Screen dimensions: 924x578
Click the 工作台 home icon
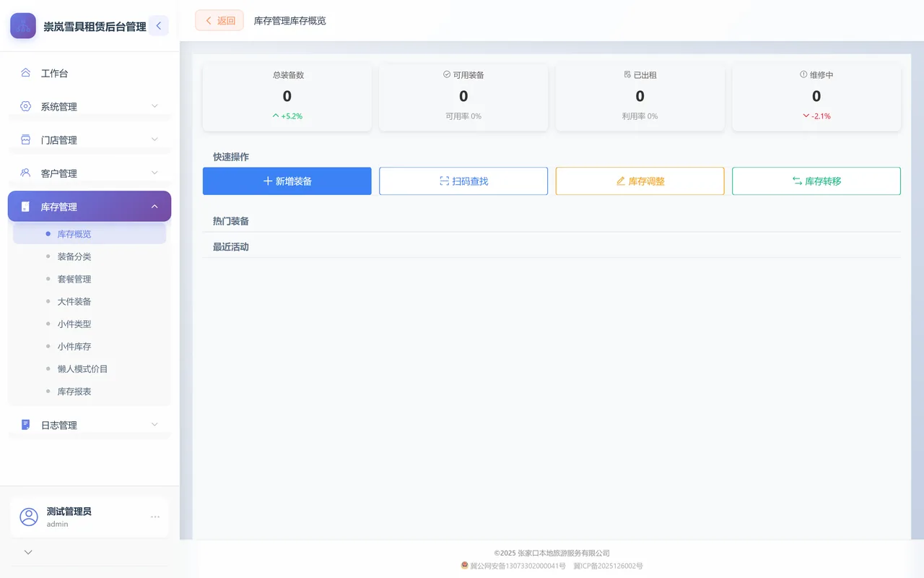point(26,73)
